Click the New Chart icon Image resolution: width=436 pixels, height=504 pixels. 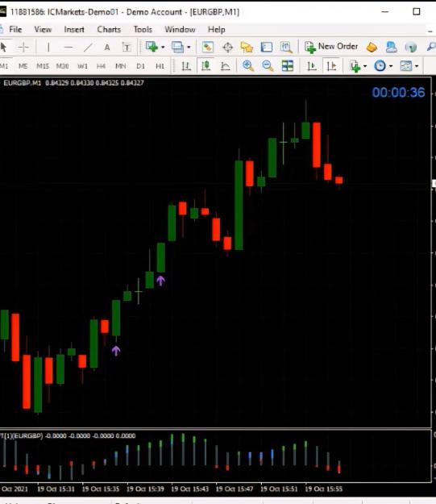[152, 48]
